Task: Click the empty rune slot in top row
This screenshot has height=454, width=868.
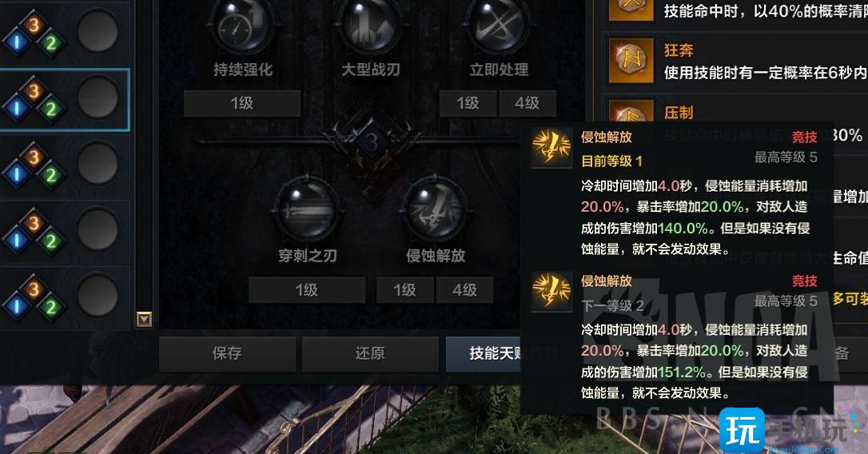Action: [98, 30]
